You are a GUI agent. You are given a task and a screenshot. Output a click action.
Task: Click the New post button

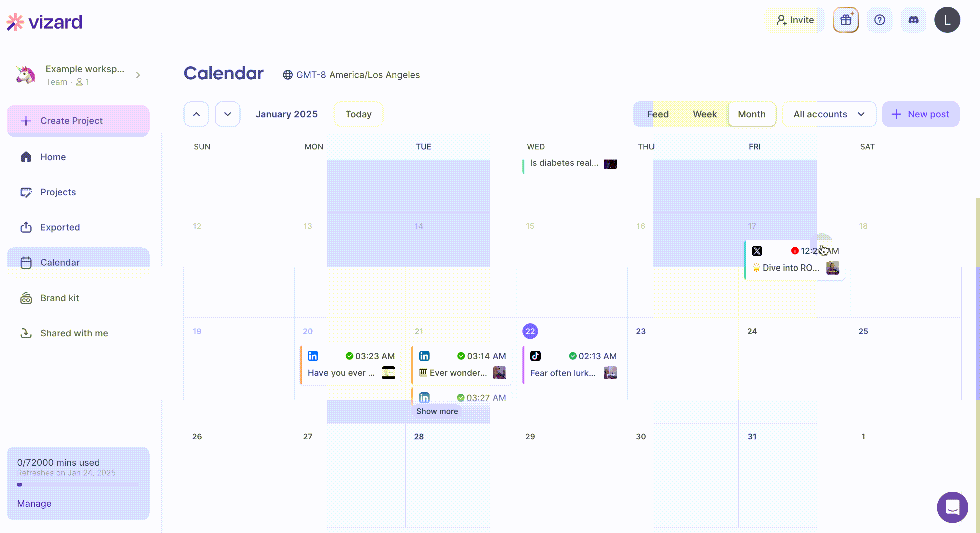[921, 114]
